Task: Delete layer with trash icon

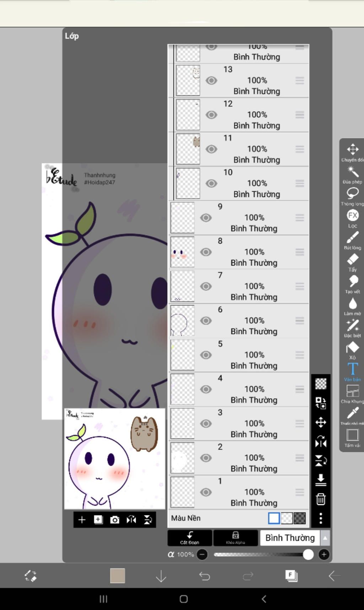Action: (321, 499)
